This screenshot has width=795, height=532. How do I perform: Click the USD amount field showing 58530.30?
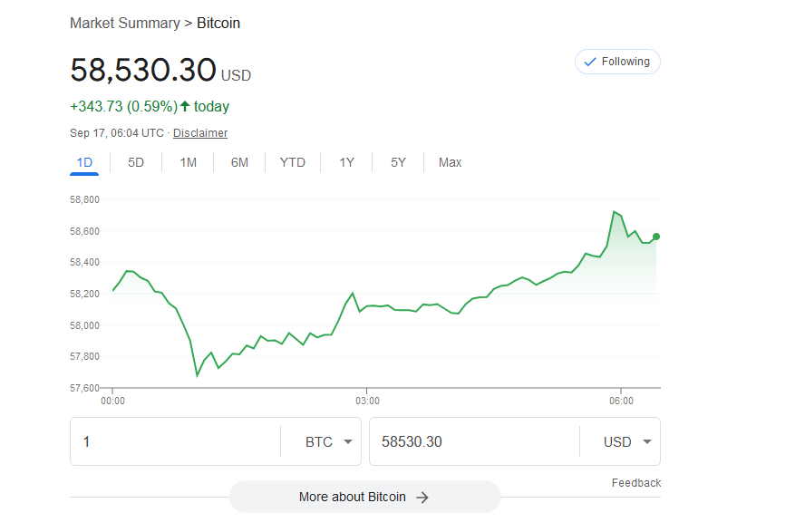click(x=474, y=441)
